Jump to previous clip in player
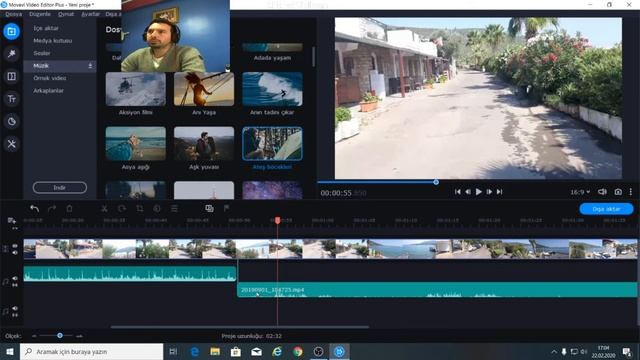The image size is (640, 360). (x=458, y=192)
